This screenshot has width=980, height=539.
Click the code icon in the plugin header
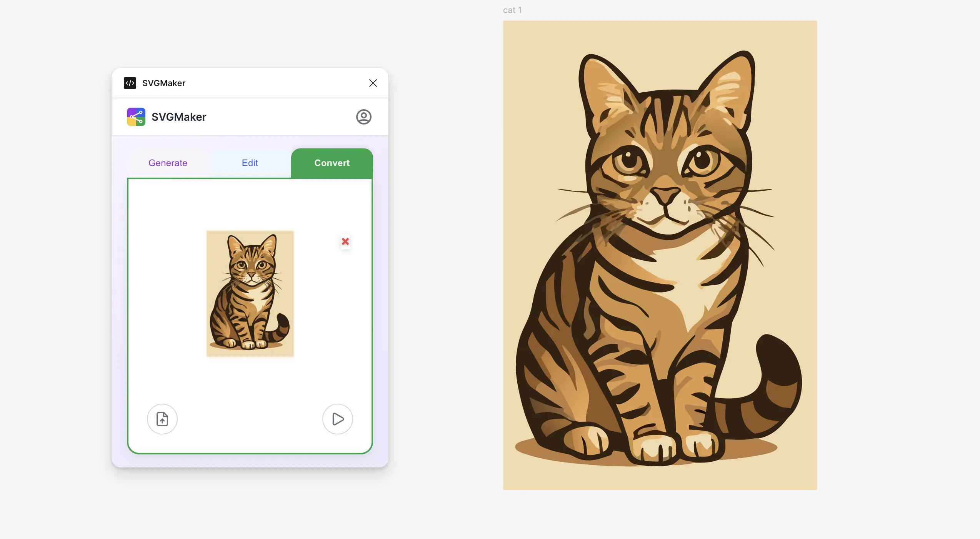[130, 83]
